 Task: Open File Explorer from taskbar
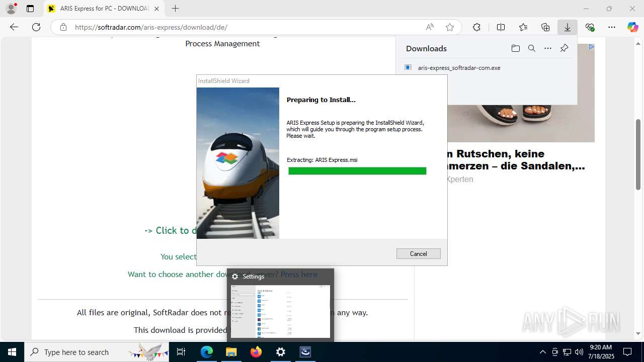231,352
